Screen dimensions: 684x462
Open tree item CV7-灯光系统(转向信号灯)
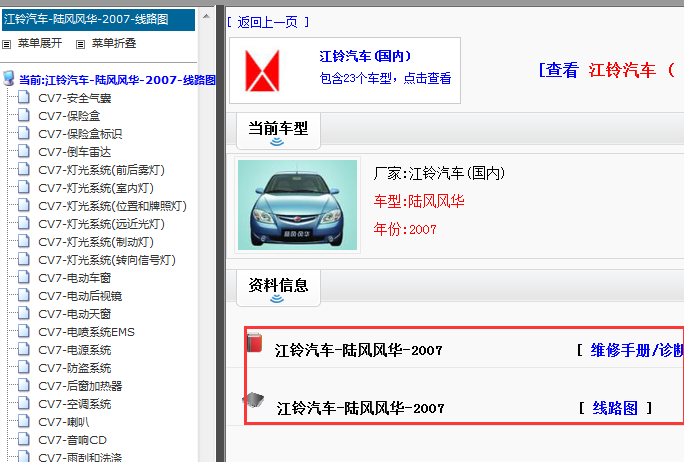pos(107,260)
